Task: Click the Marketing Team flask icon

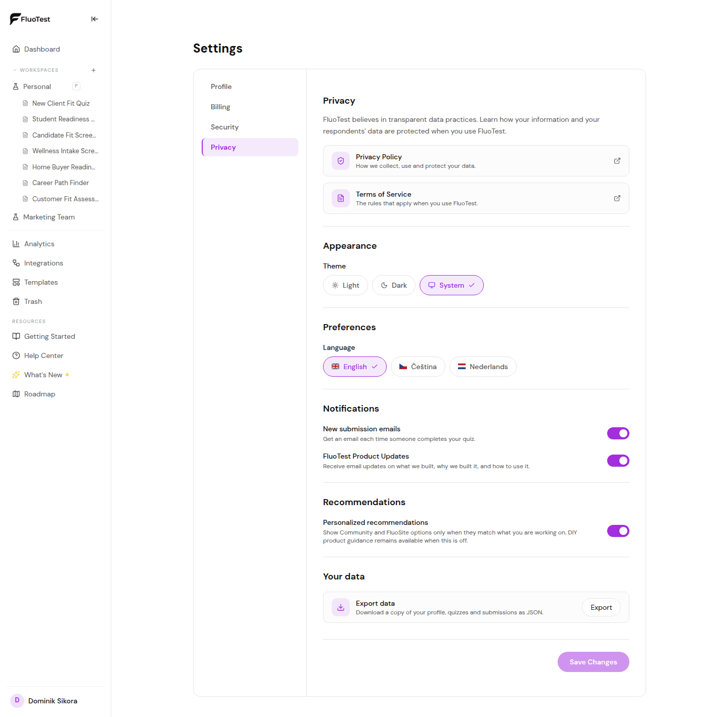Action: tap(16, 217)
